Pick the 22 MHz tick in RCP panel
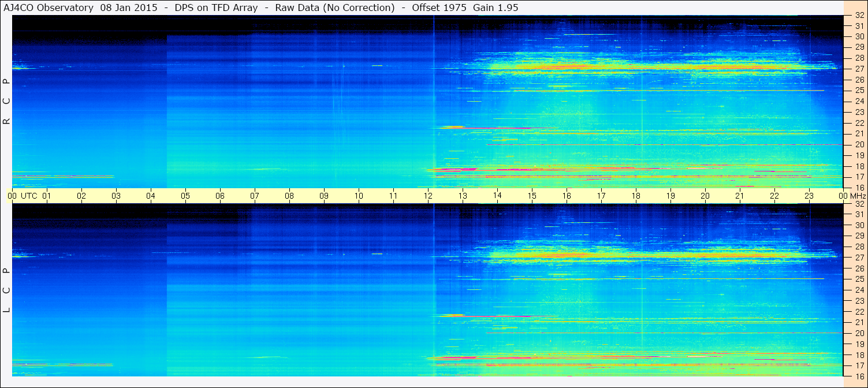 859,123
